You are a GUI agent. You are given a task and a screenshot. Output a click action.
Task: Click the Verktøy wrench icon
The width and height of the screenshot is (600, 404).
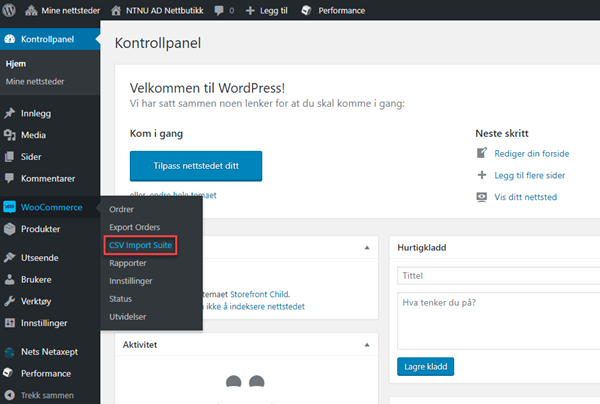[x=10, y=301]
